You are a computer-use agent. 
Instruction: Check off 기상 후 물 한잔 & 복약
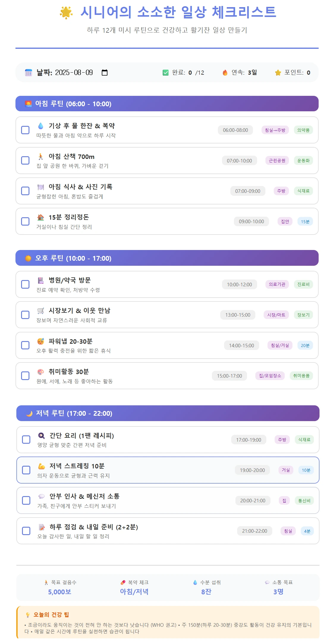click(25, 130)
